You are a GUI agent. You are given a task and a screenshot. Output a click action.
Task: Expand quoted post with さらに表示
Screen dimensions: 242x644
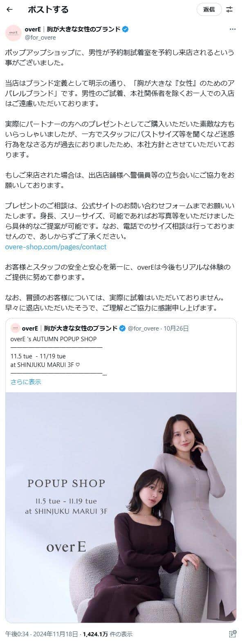click(x=26, y=382)
